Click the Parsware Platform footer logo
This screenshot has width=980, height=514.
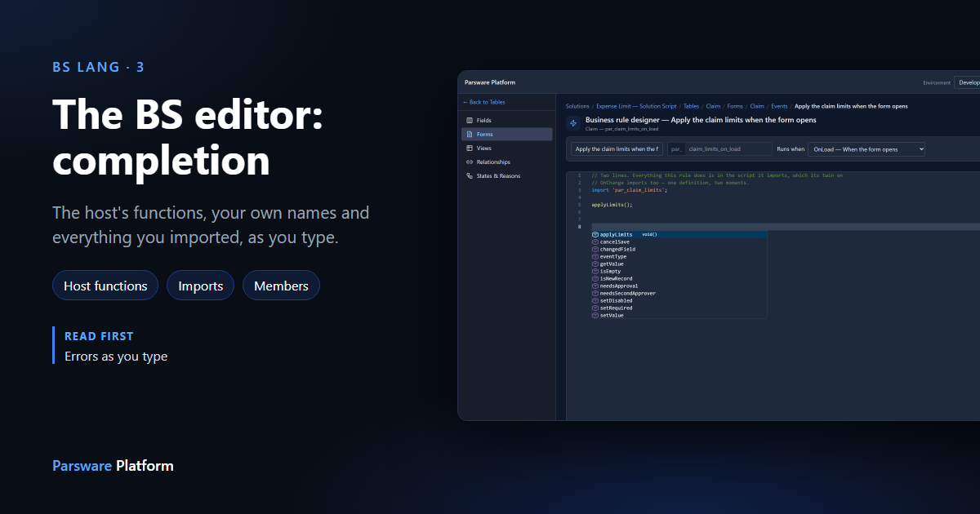[x=113, y=466]
